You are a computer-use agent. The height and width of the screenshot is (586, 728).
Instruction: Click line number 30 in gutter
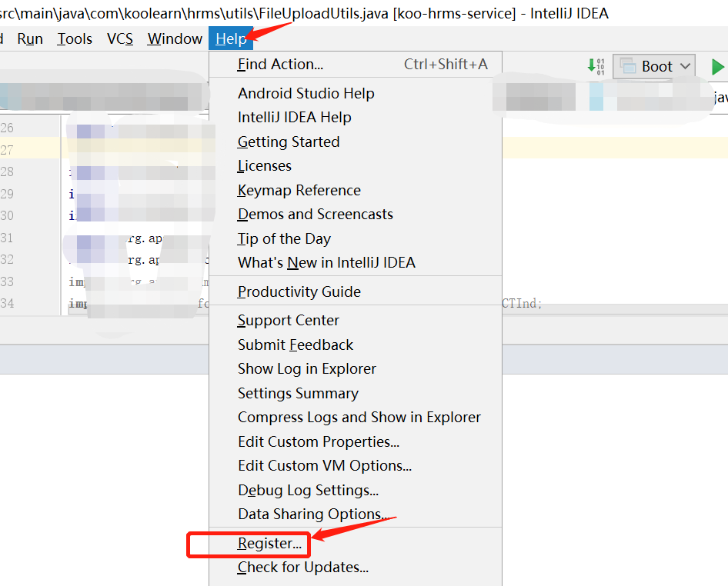click(x=7, y=216)
